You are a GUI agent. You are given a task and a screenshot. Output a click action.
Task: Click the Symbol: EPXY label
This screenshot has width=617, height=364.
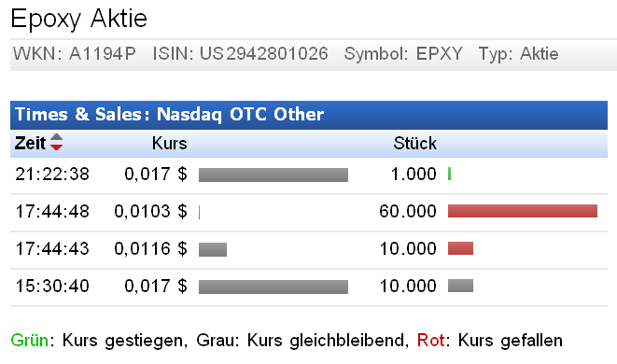403,53
